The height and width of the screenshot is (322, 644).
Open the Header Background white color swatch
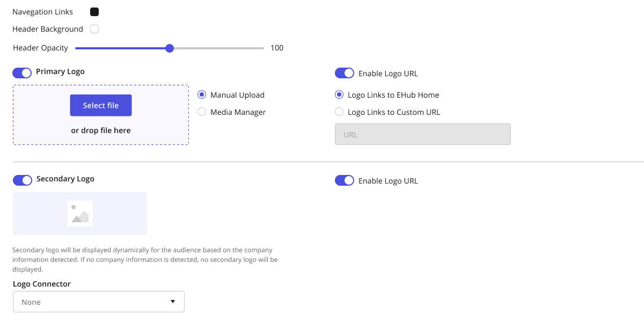[94, 29]
